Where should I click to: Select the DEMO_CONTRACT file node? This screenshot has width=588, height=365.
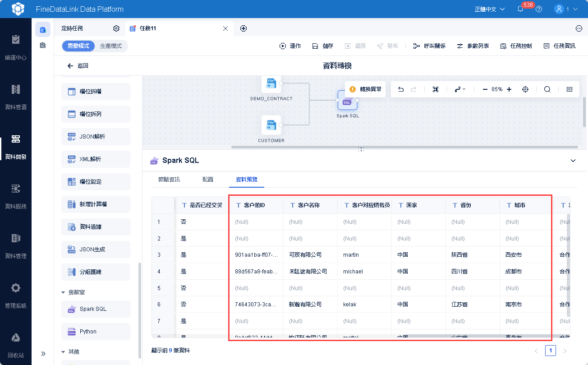click(x=271, y=83)
